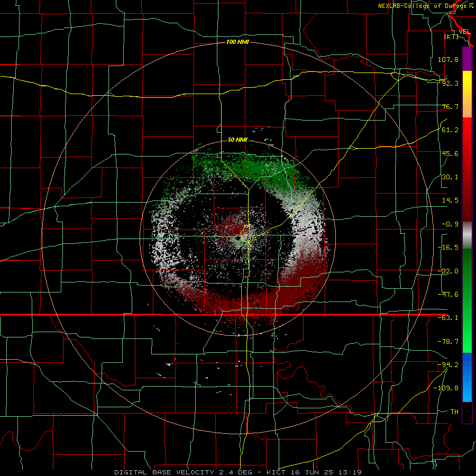Screen dimensions: 476x476
Task: Click the 61.2 velocity scale value
Action: pos(450,130)
